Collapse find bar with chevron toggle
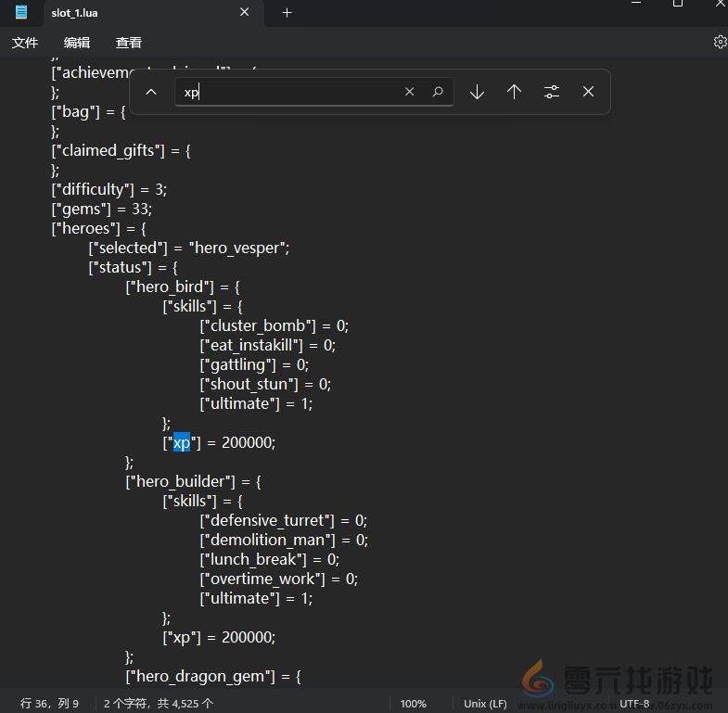Image resolution: width=728 pixels, height=713 pixels. pos(152,92)
